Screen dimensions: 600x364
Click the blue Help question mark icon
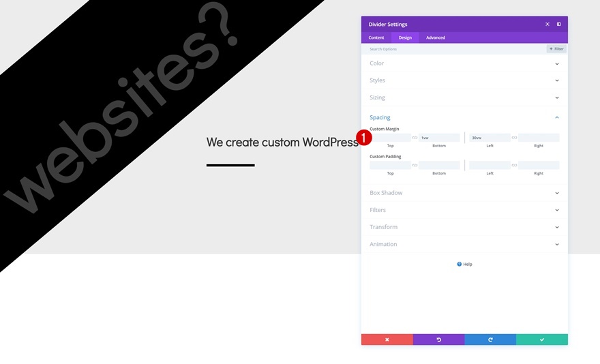[x=459, y=264]
